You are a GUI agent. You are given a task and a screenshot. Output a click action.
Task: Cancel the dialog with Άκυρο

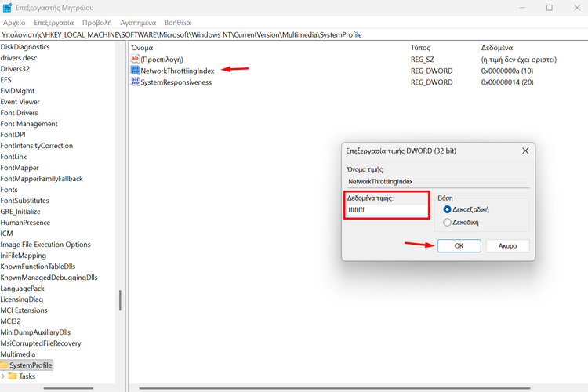pyautogui.click(x=507, y=245)
